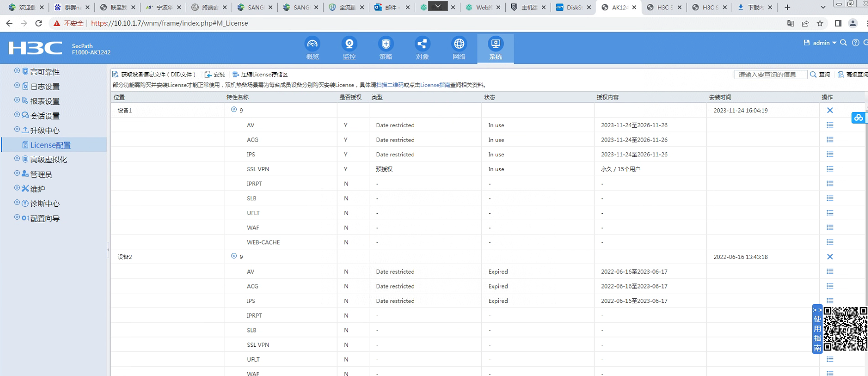868x376 pixels.
Task: View details of expired 设备2 AV license
Action: point(830,272)
